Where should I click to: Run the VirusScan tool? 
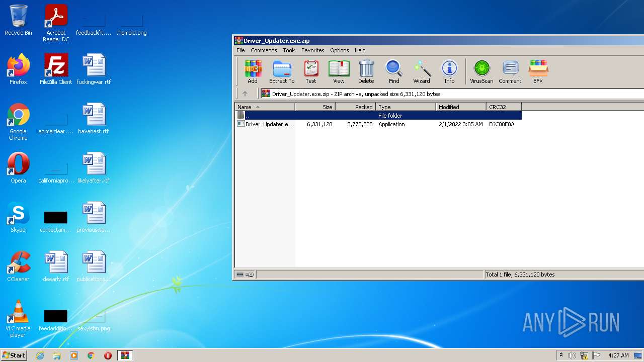point(481,72)
